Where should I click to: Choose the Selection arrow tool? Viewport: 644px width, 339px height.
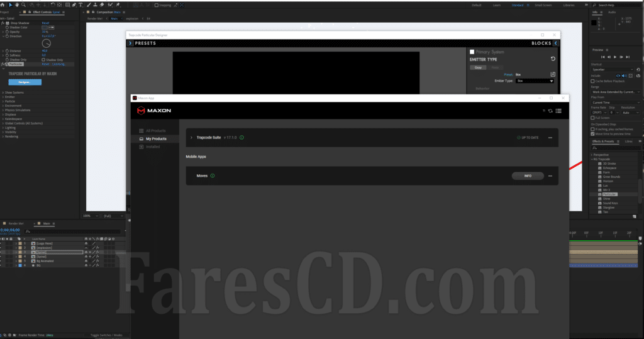tap(10, 5)
